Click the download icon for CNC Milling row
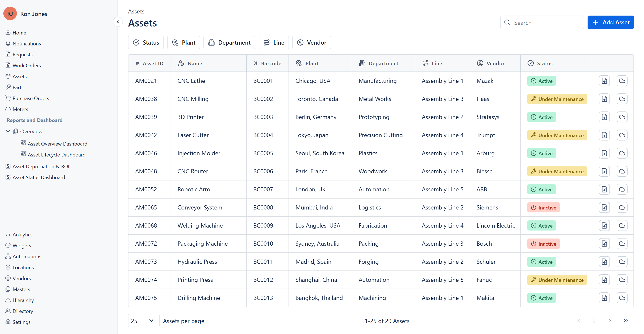Image resolution: width=644 pixels, height=334 pixels. 604,99
